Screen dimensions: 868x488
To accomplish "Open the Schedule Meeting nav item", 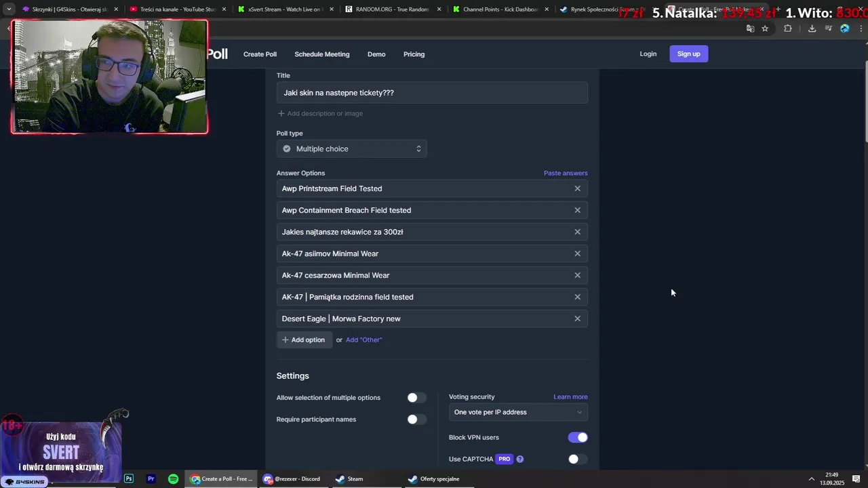I will (322, 54).
